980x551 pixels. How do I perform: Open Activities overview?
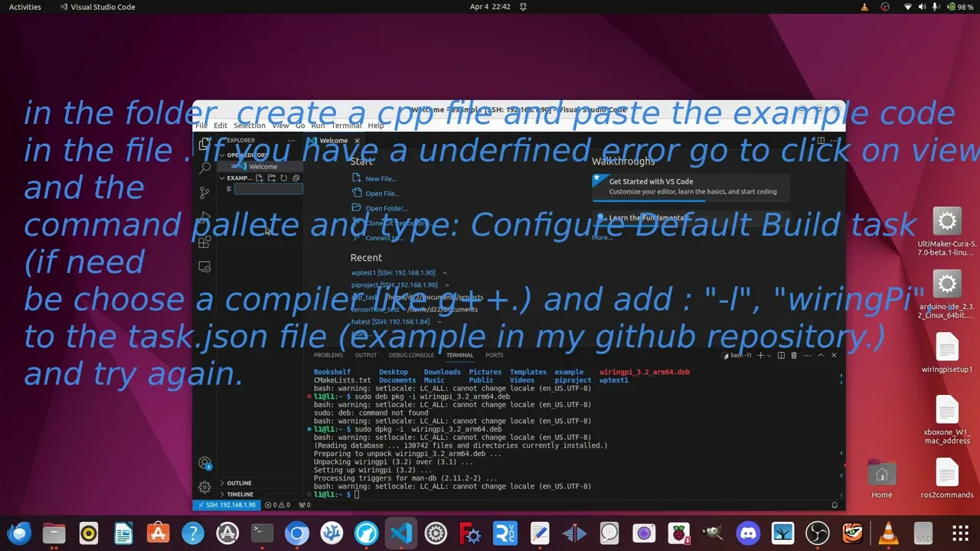point(25,7)
